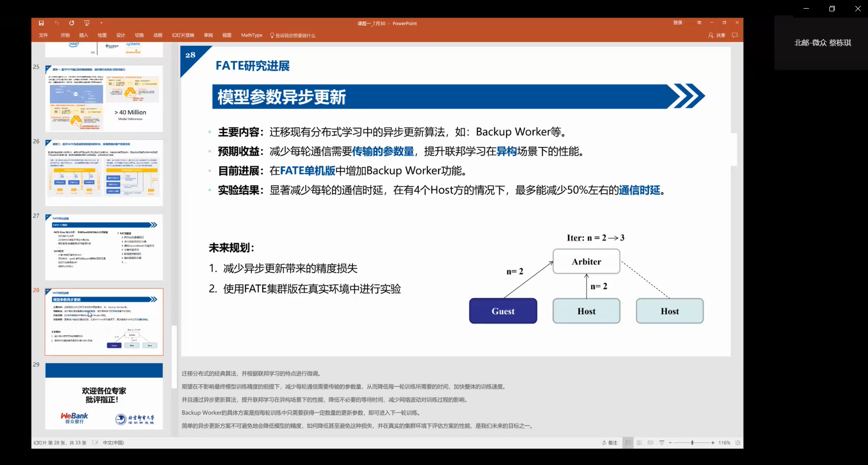This screenshot has width=868, height=465.
Task: Click the Iter: n = 2 → 3 label
Action: (x=596, y=238)
